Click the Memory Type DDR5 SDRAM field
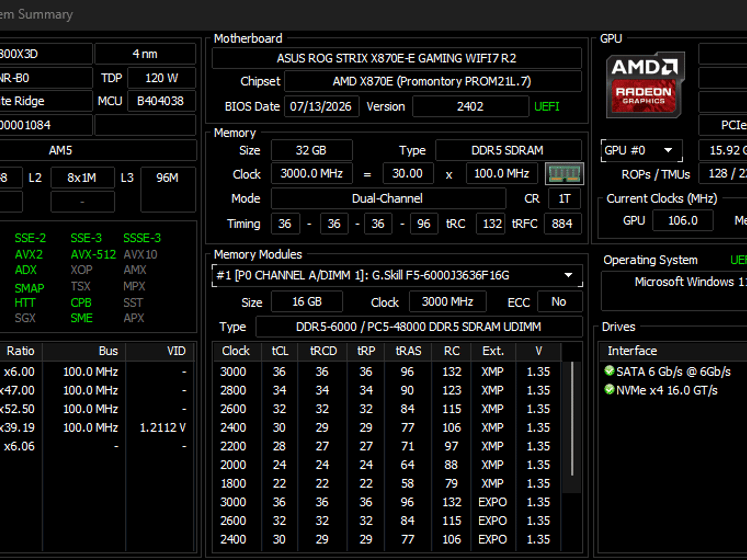Image resolution: width=747 pixels, height=560 pixels. pos(508,150)
